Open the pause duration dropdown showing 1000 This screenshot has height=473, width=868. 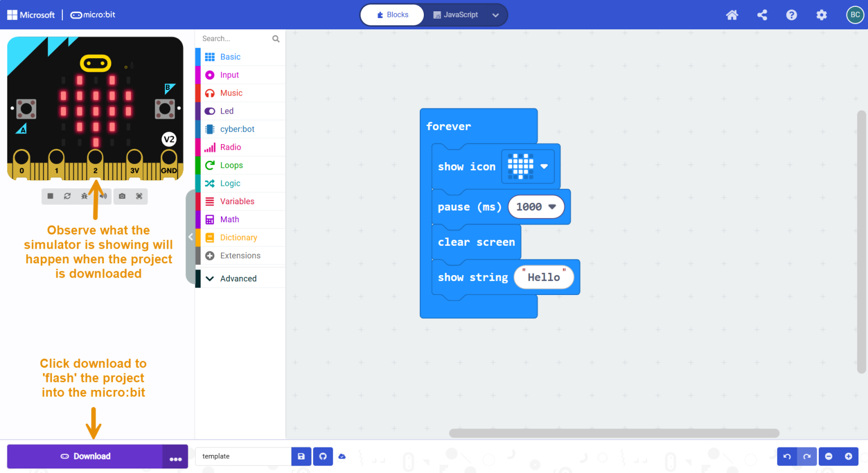pos(536,207)
